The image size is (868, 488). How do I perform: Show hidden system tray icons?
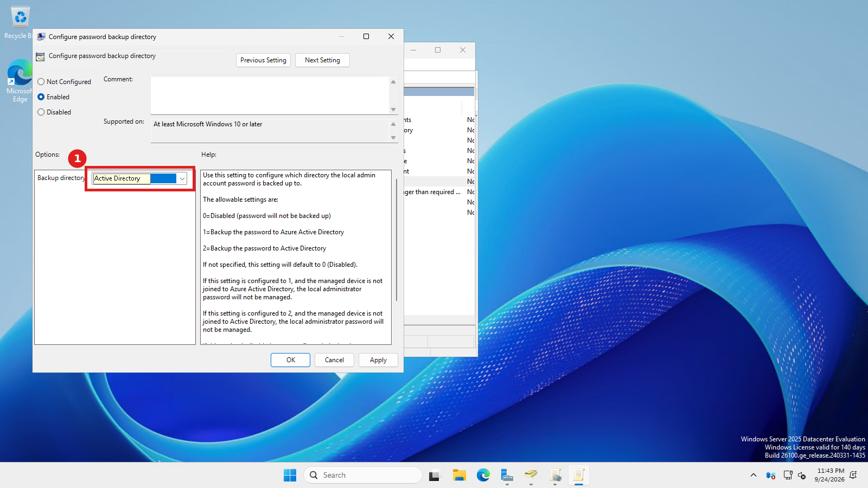coord(753,476)
